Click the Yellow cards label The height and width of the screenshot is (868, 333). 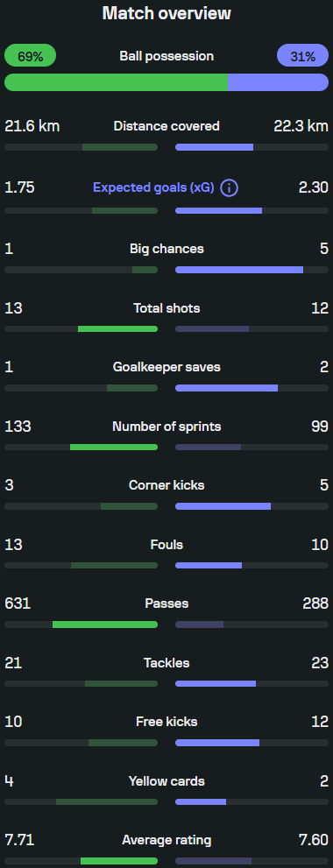[x=166, y=781]
